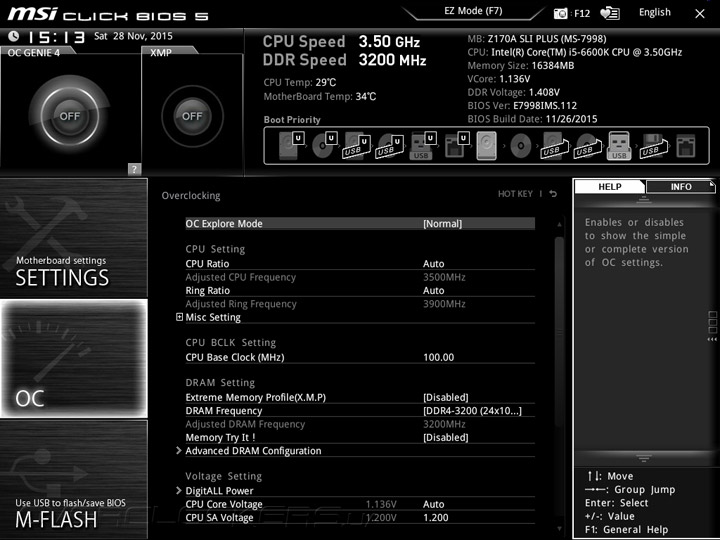
Task: Switch to the HELP tab
Action: click(x=610, y=186)
